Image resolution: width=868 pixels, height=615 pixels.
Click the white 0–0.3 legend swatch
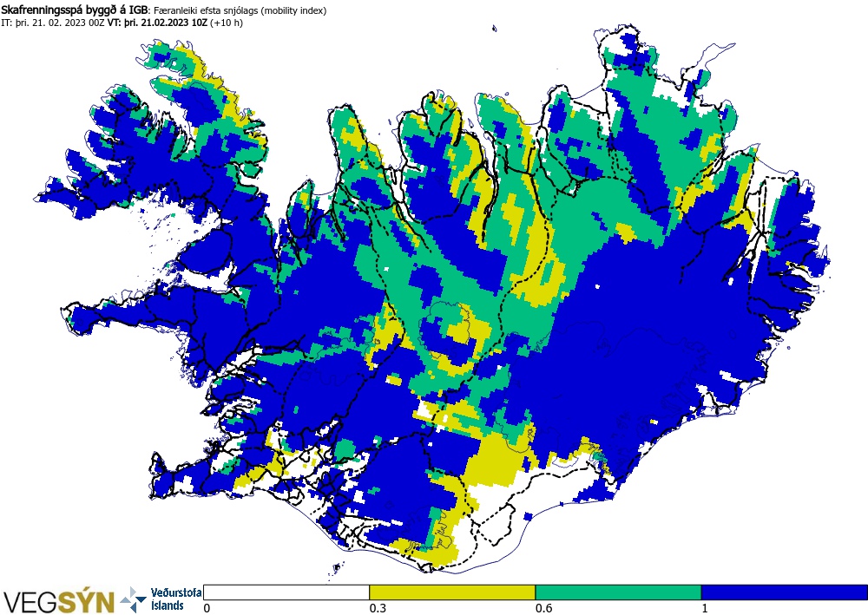click(286, 592)
